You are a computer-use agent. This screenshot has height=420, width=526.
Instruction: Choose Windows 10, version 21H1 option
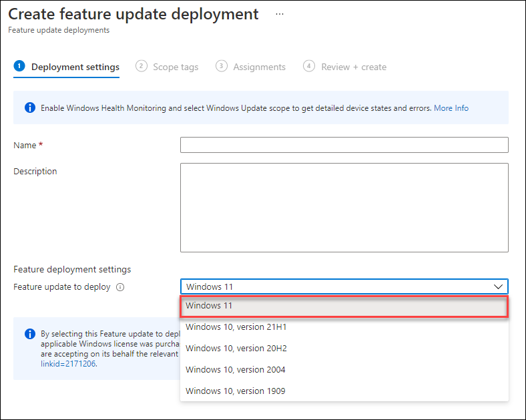click(x=344, y=327)
